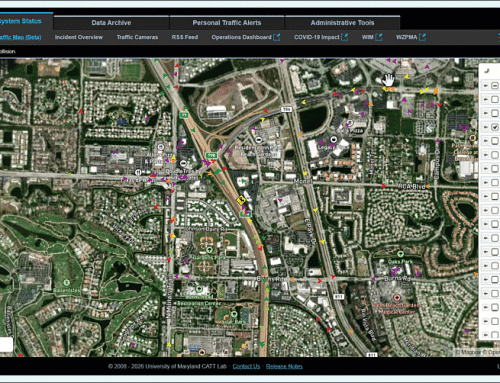
Task: Select Incident Overview submenu item
Action: (79, 37)
